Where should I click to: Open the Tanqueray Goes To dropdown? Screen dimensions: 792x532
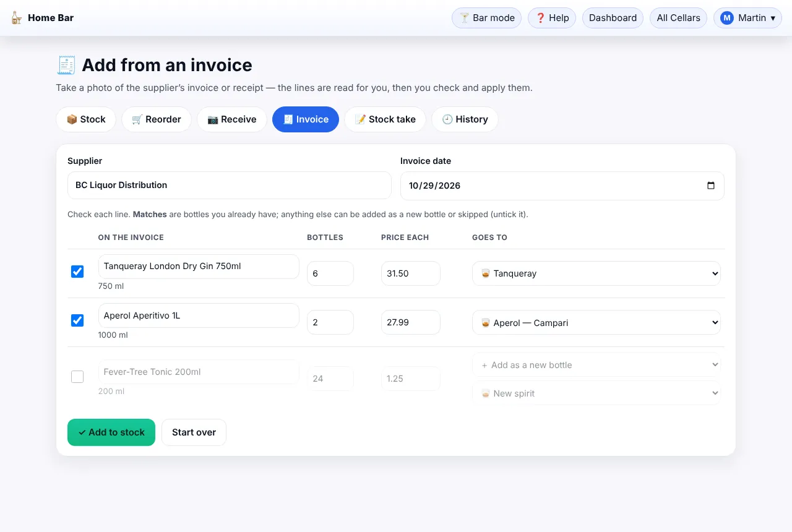click(x=596, y=273)
